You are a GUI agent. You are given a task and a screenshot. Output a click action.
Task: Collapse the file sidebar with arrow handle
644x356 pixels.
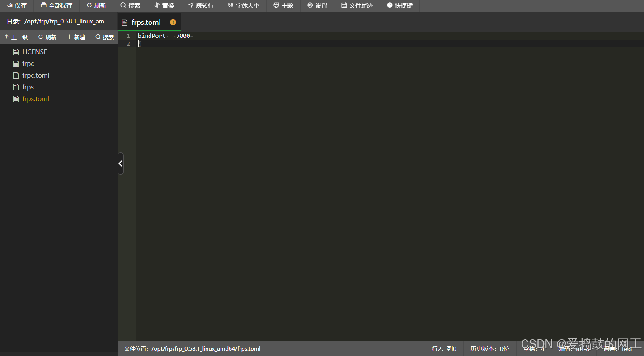point(120,164)
